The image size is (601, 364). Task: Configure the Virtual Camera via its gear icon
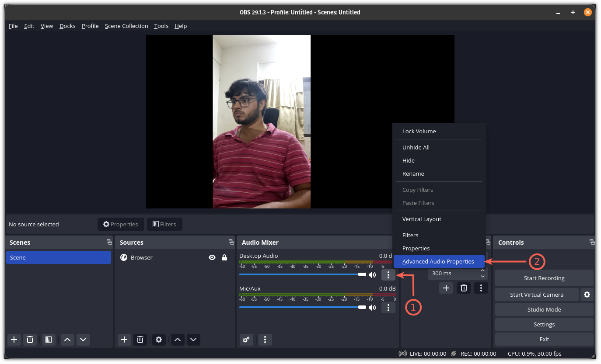point(587,295)
